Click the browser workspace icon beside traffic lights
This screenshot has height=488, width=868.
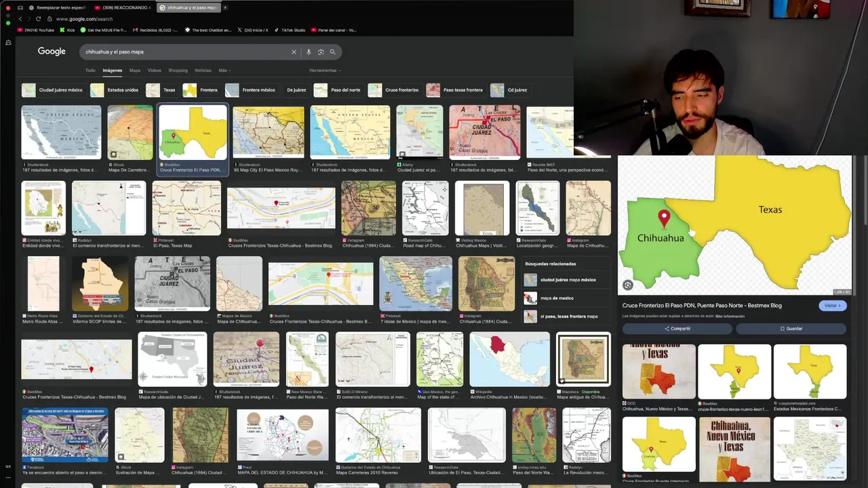pyautogui.click(x=20, y=7)
